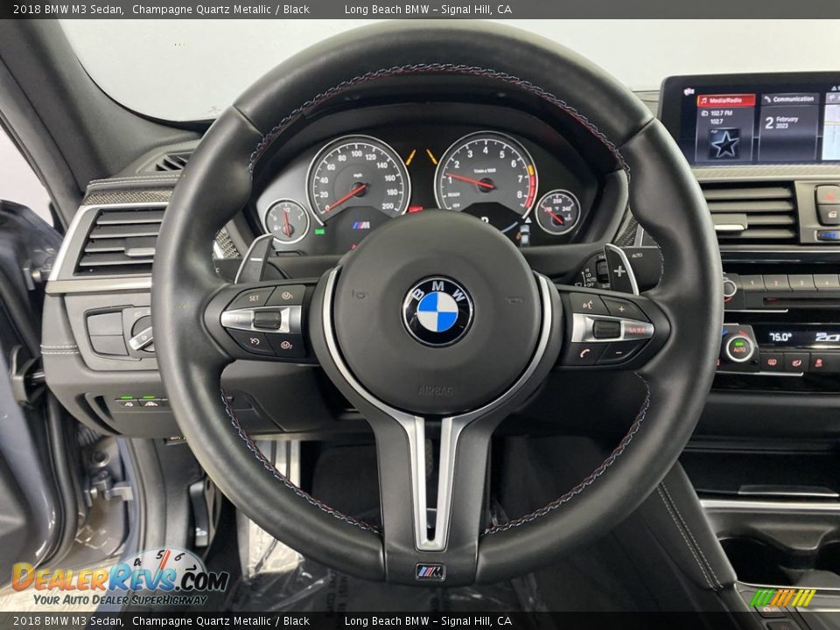Push radio preset button 3
840x630 pixels.
tap(802, 282)
